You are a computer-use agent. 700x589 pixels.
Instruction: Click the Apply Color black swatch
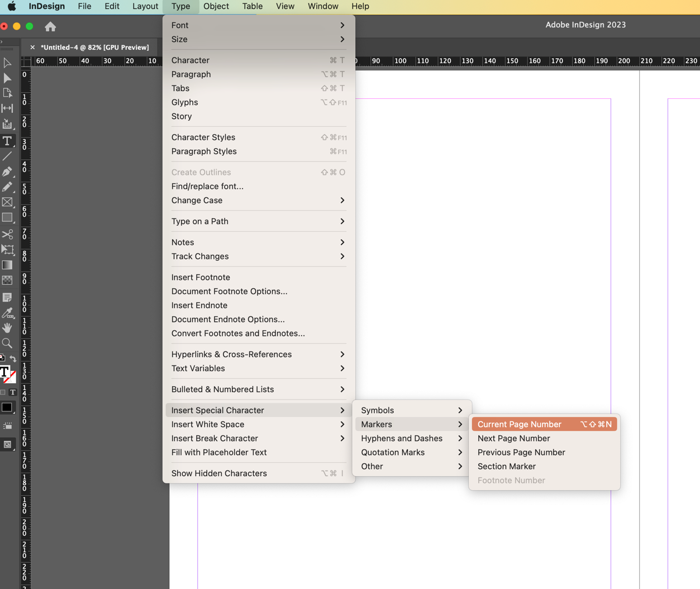click(7, 407)
